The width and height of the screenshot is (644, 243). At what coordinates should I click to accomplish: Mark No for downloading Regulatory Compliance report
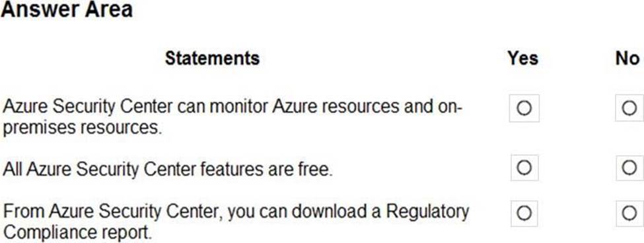pos(629,213)
